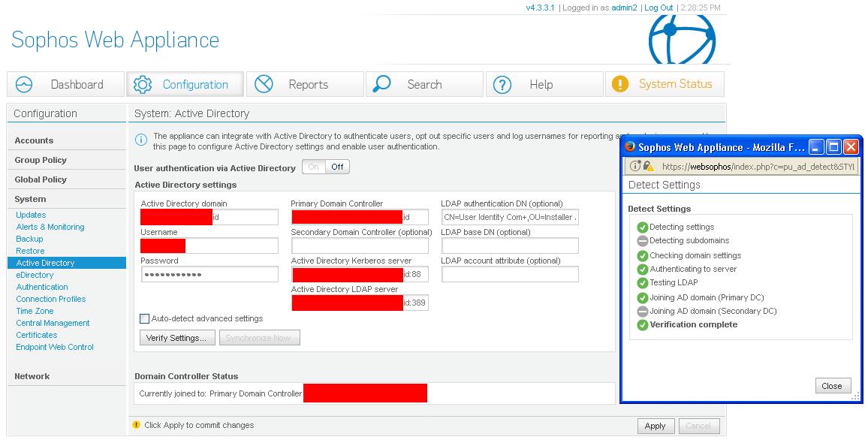
Task: Click the Sophos globe logo
Action: [x=682, y=39]
